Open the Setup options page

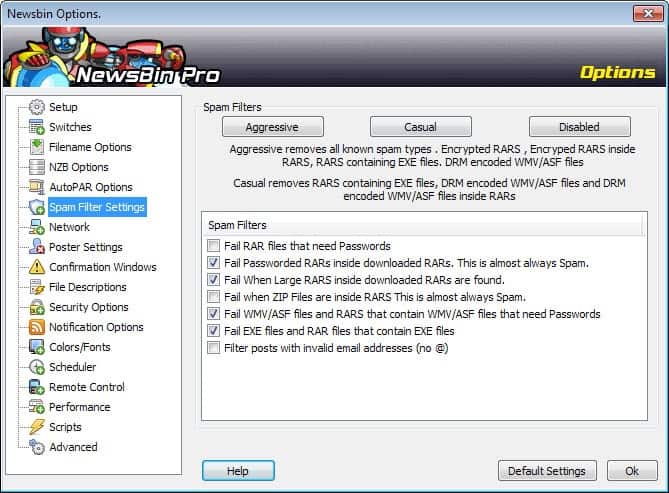pyautogui.click(x=63, y=107)
